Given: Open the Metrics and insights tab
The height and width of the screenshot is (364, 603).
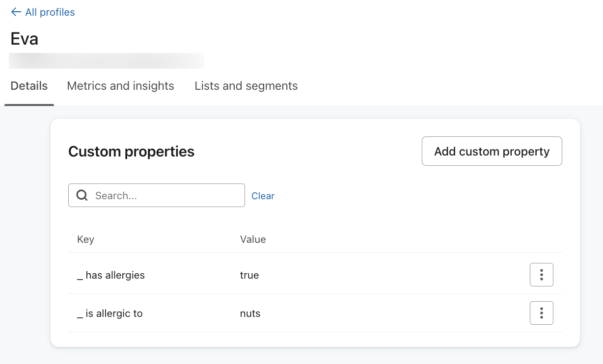Looking at the screenshot, I should point(120,86).
